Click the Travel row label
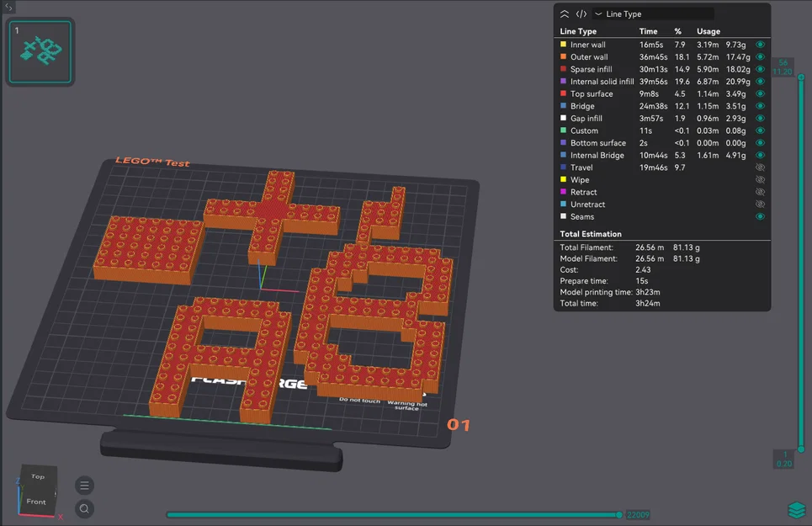This screenshot has height=526, width=812. click(x=581, y=167)
